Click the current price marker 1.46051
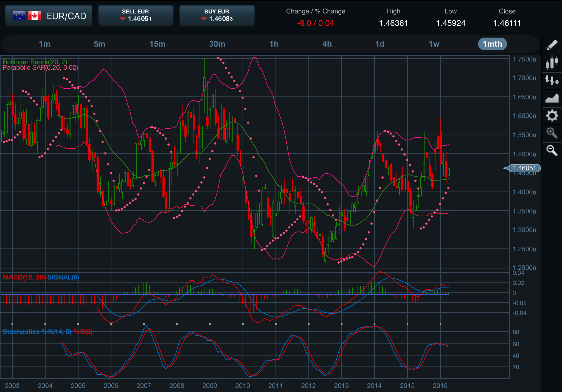Image resolution: width=562 pixels, height=392 pixels. coord(524,168)
